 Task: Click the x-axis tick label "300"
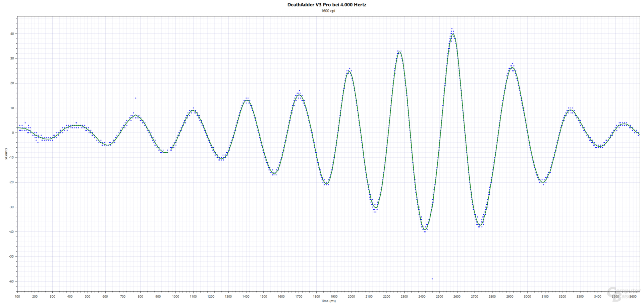52,297
